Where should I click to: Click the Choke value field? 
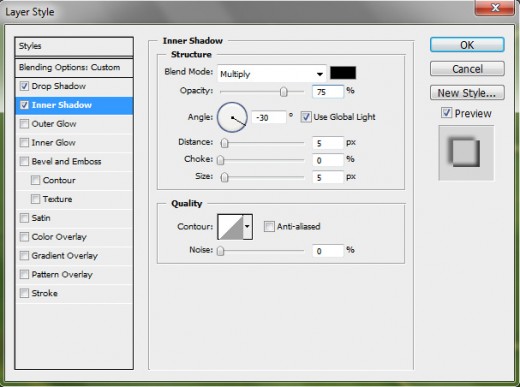[x=328, y=160]
